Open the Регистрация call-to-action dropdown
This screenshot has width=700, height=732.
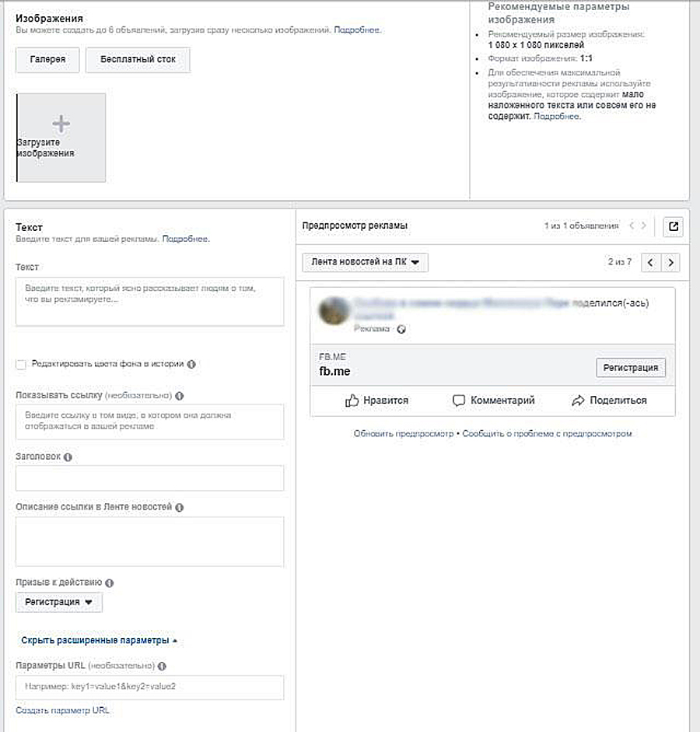[58, 602]
